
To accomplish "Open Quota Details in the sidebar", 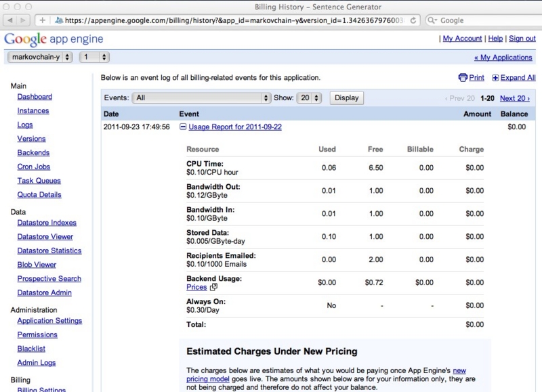I will (39, 194).
